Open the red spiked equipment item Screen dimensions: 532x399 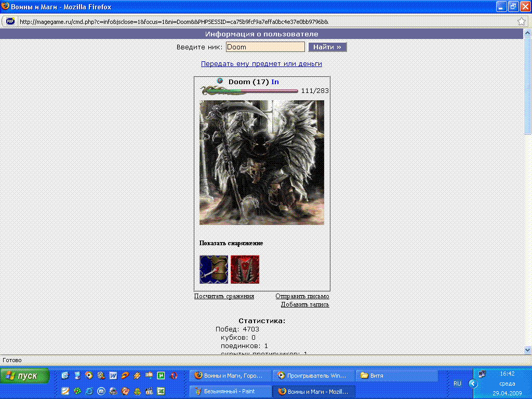[245, 270]
